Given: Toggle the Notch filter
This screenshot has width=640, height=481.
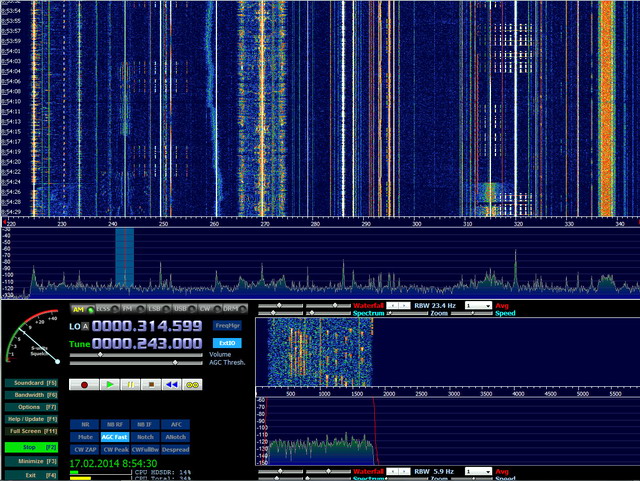Looking at the screenshot, I should tap(145, 437).
